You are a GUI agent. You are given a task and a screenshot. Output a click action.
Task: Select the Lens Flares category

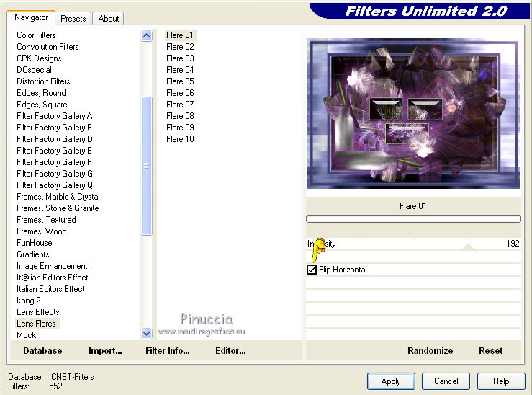point(36,324)
